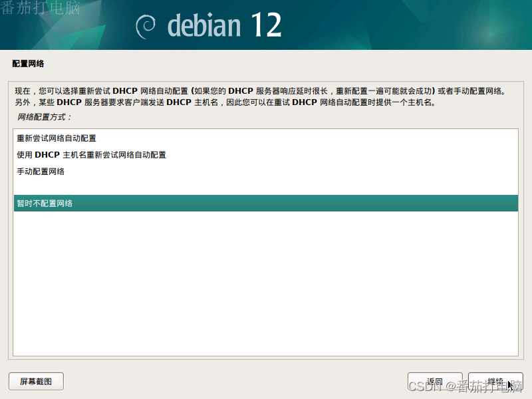This screenshot has width=532, height=399.
Task: Go back with the 返回 button
Action: (x=435, y=381)
